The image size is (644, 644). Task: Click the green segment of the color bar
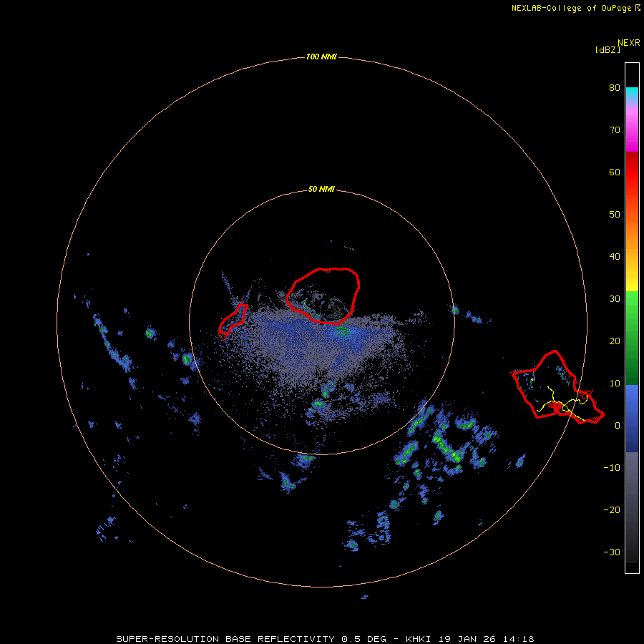pos(632,338)
